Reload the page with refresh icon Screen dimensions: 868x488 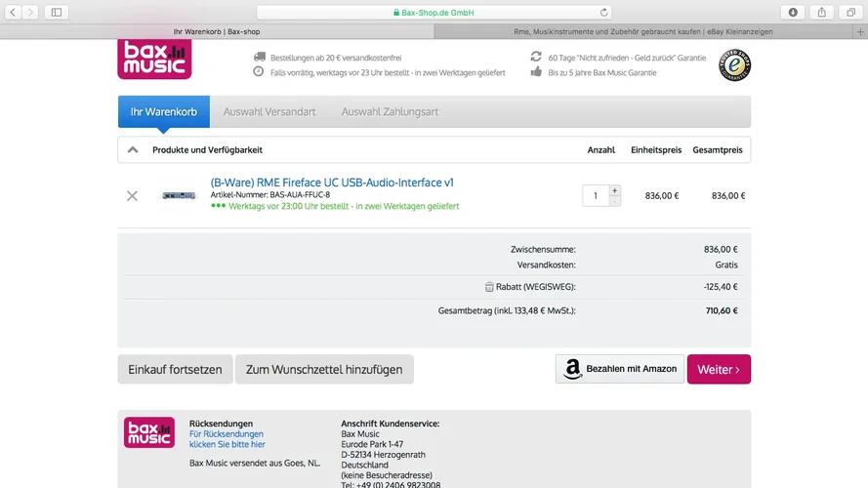(604, 12)
